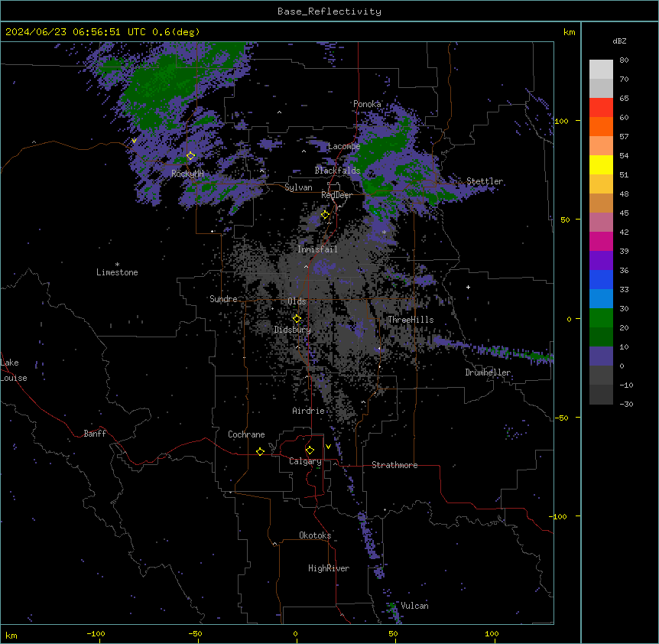Select the Airdrie label
This screenshot has width=659, height=644.
[309, 411]
